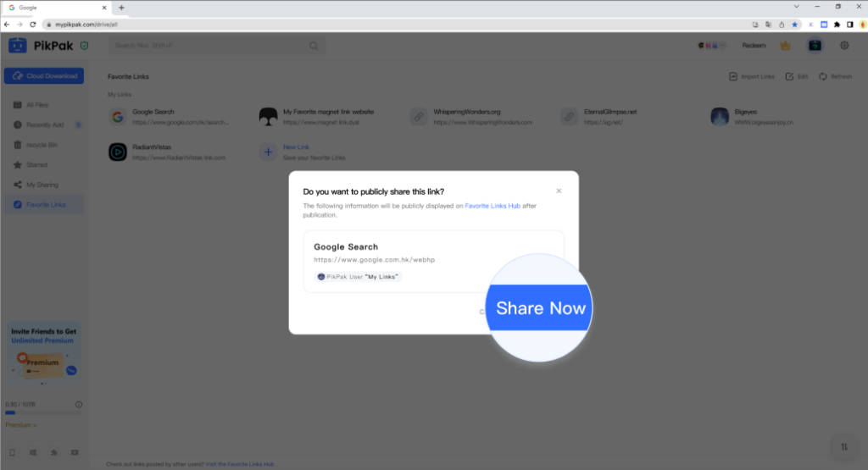Expand the sort order arrows button
The width and height of the screenshot is (868, 470).
pyautogui.click(x=844, y=446)
